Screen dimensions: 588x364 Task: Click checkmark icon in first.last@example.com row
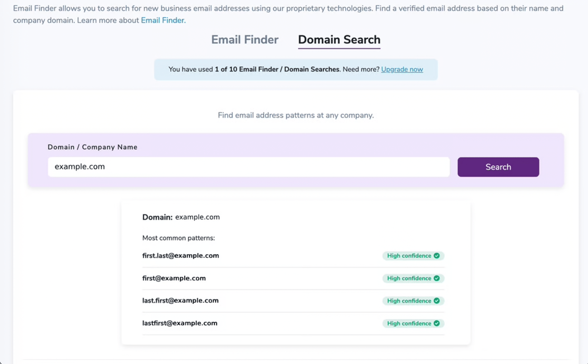(436, 256)
